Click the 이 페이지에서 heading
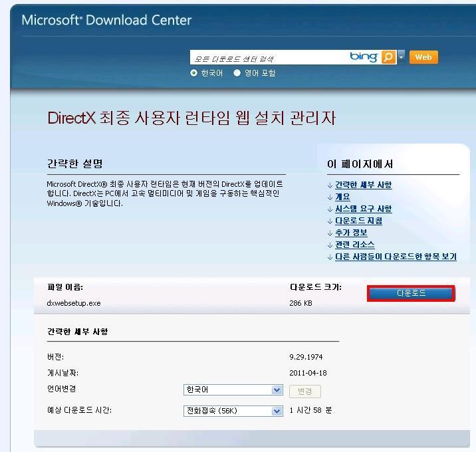 pyautogui.click(x=360, y=164)
